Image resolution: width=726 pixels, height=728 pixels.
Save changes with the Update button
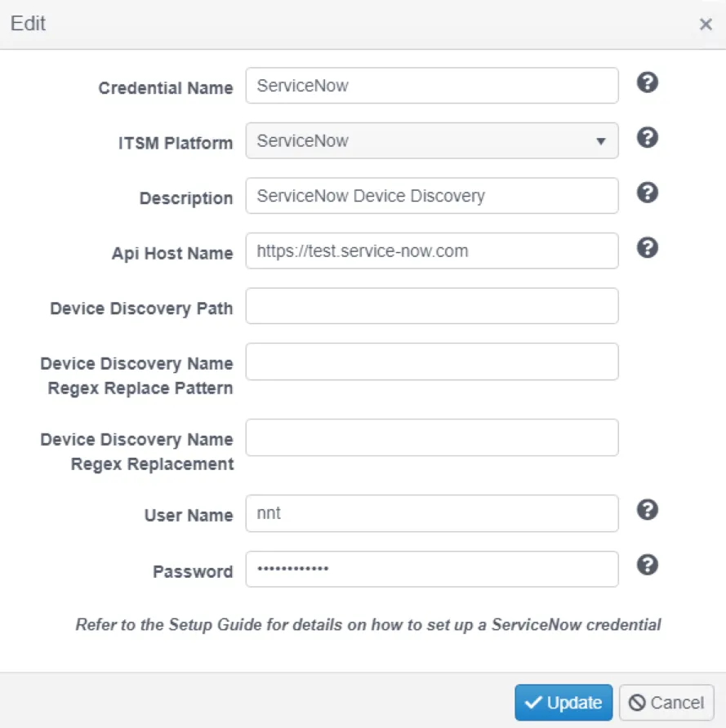563,703
